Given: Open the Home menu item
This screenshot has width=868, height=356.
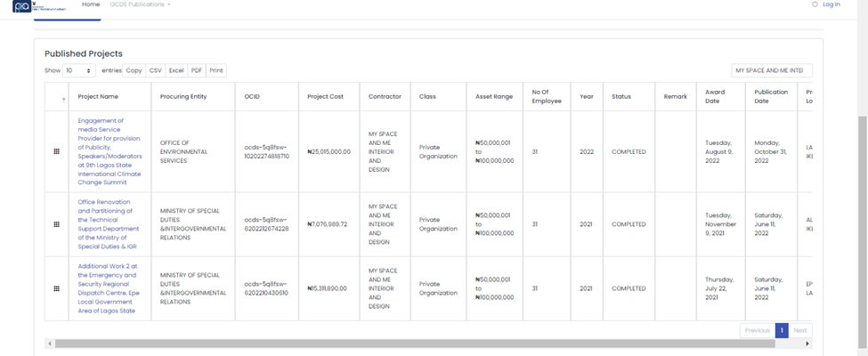Looking at the screenshot, I should pyautogui.click(x=91, y=4).
